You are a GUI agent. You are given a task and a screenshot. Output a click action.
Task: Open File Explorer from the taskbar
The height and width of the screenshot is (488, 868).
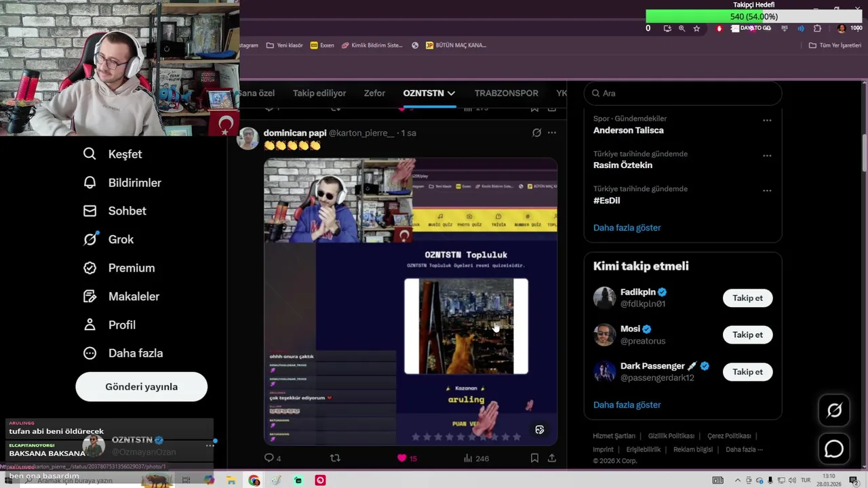pyautogui.click(x=231, y=481)
